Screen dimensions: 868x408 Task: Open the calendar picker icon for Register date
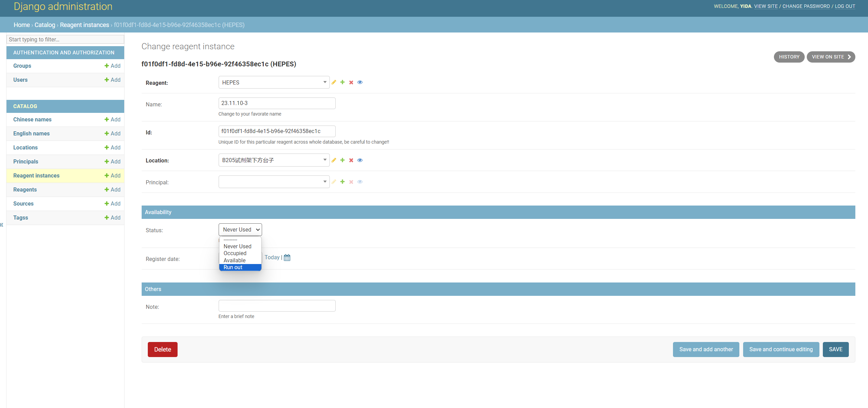[x=287, y=258]
